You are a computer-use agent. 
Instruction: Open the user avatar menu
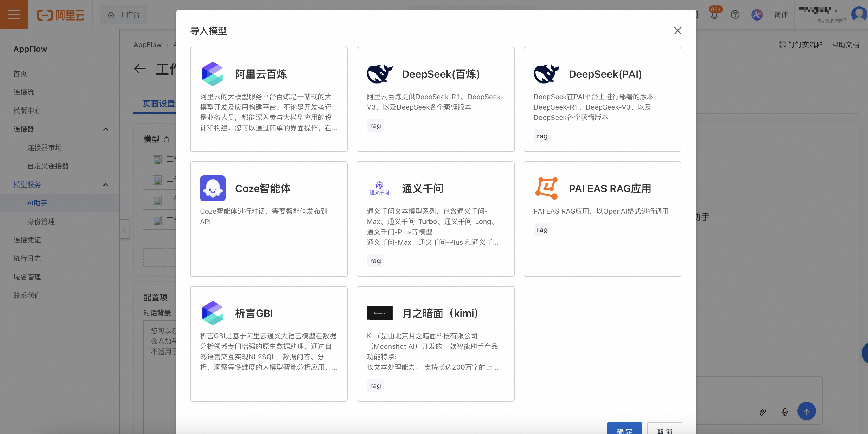[x=859, y=14]
